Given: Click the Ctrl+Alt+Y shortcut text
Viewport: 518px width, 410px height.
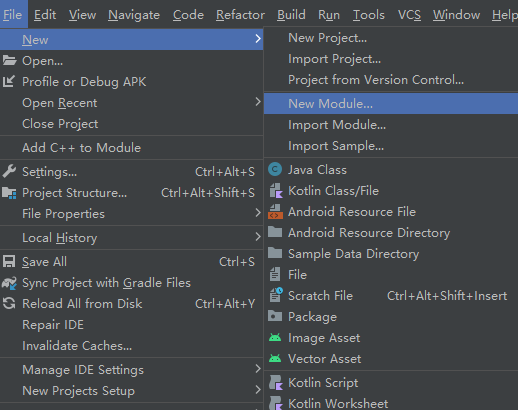Looking at the screenshot, I should tap(225, 304).
